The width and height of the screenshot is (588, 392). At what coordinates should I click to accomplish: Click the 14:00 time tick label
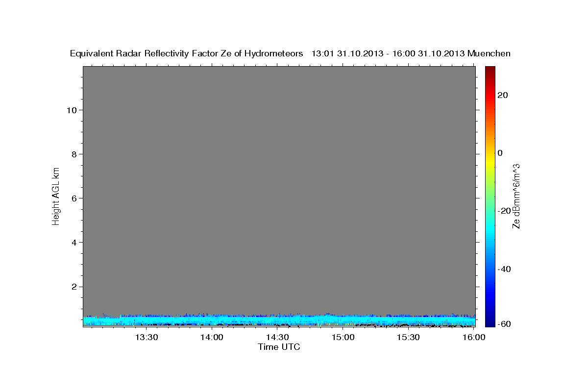(212, 337)
